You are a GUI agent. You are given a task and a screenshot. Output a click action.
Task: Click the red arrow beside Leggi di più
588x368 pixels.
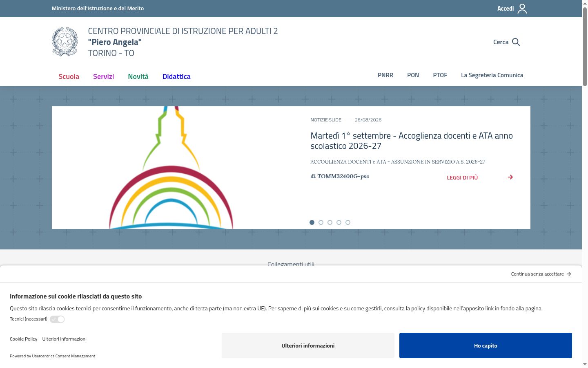[510, 177]
